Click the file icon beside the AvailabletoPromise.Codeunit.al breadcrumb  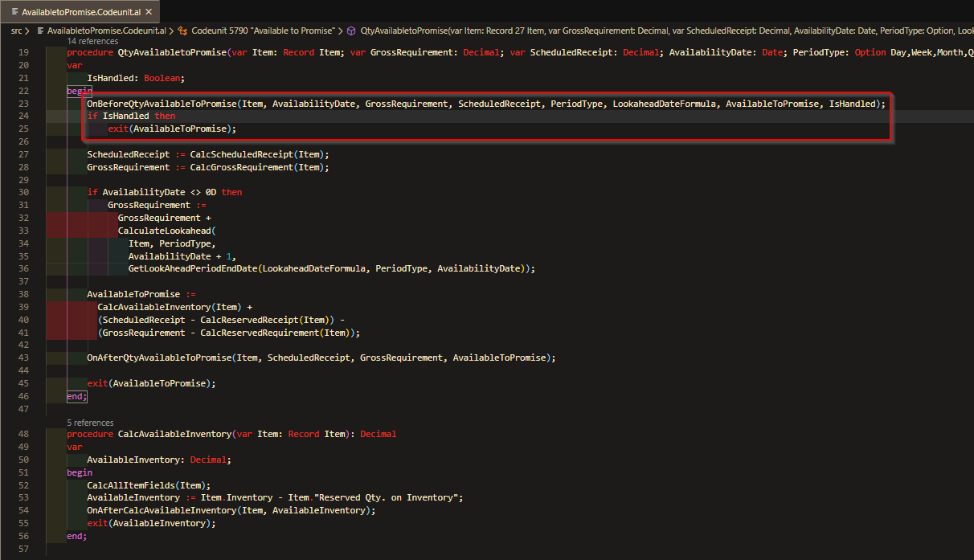click(42, 30)
